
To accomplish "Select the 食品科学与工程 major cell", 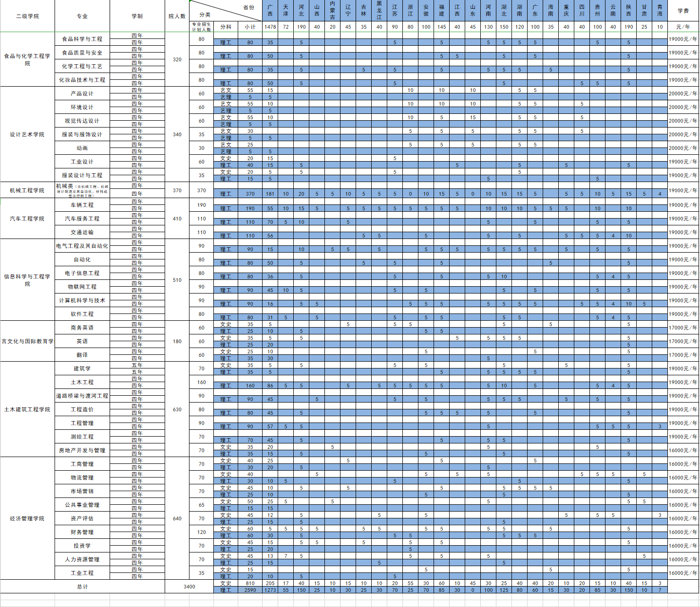I will (x=82, y=39).
